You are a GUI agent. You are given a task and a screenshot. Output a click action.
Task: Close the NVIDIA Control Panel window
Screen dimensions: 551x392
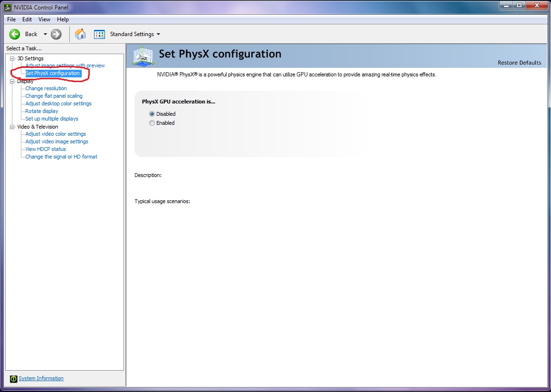[x=537, y=5]
